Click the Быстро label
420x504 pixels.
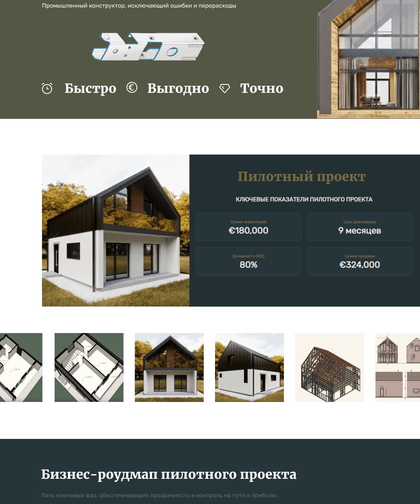click(x=90, y=89)
